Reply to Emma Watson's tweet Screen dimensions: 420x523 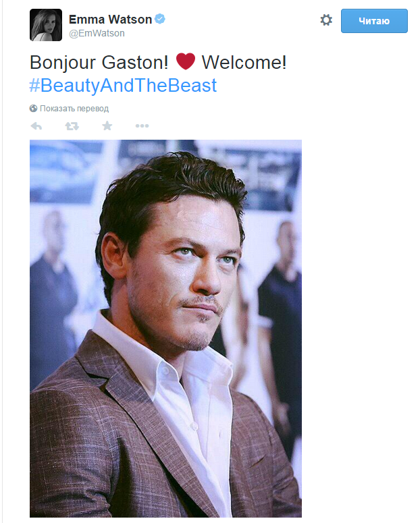click(36, 126)
